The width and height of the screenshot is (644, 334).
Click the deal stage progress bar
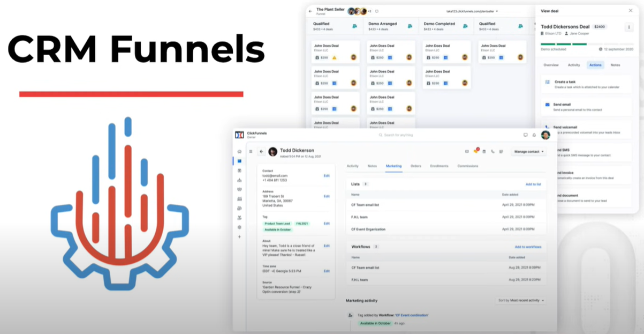click(x=587, y=44)
